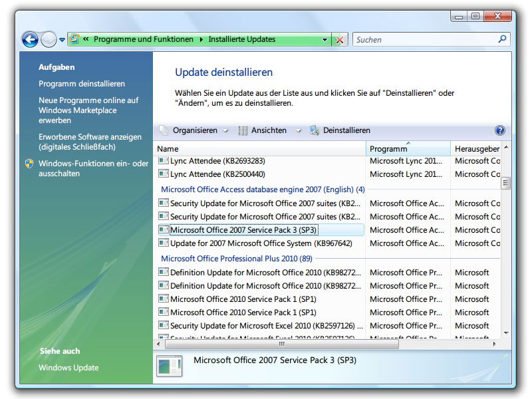Open the address bar history dropdown

click(x=325, y=40)
